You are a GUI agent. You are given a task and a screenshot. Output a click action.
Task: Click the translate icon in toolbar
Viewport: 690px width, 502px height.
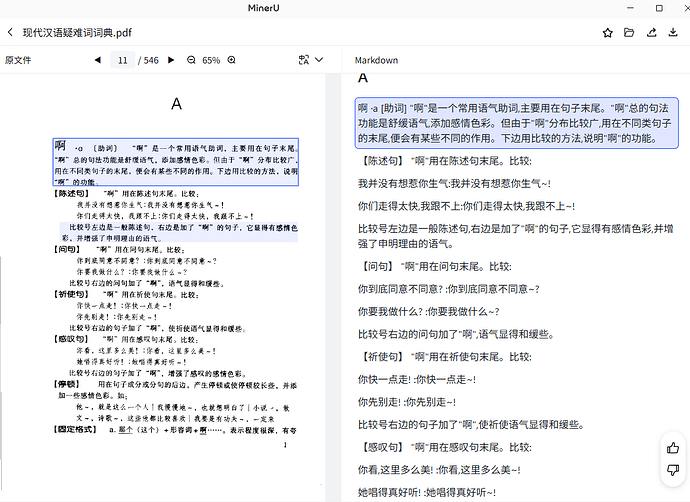coord(305,60)
